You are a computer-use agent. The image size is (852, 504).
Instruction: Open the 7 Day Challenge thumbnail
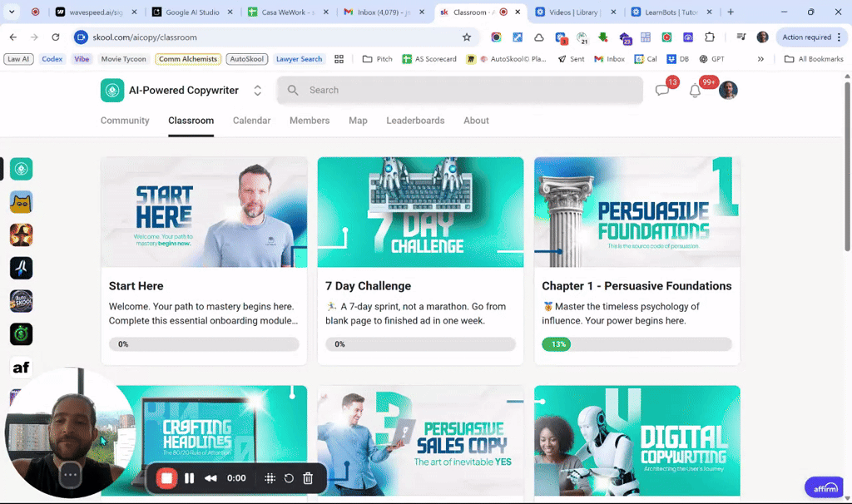tap(420, 212)
